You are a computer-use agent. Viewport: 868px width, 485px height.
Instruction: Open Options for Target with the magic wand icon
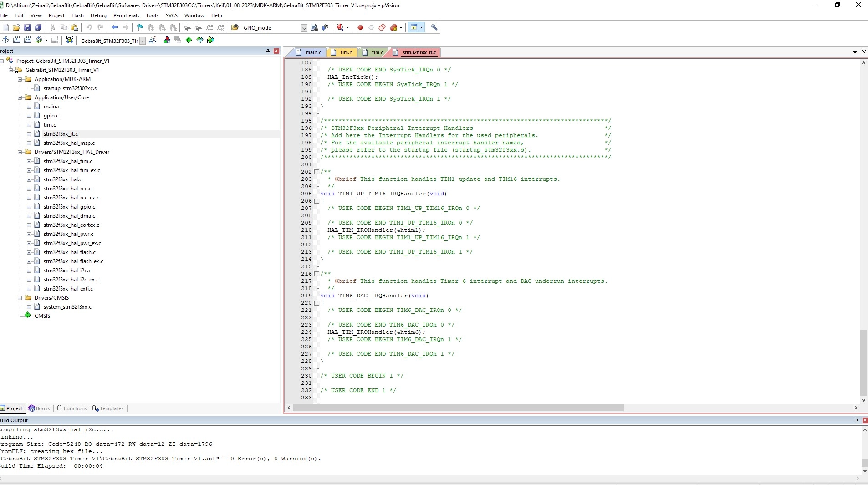153,40
